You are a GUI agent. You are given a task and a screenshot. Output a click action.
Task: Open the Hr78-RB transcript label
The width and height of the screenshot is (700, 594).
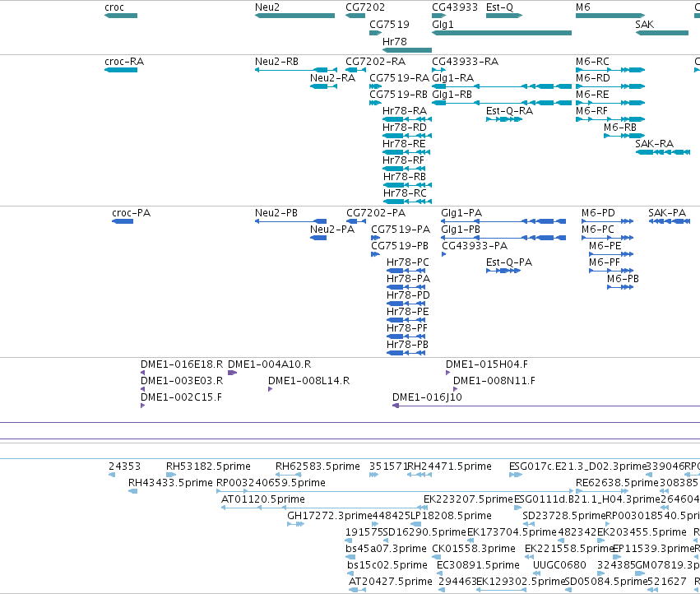coord(405,177)
